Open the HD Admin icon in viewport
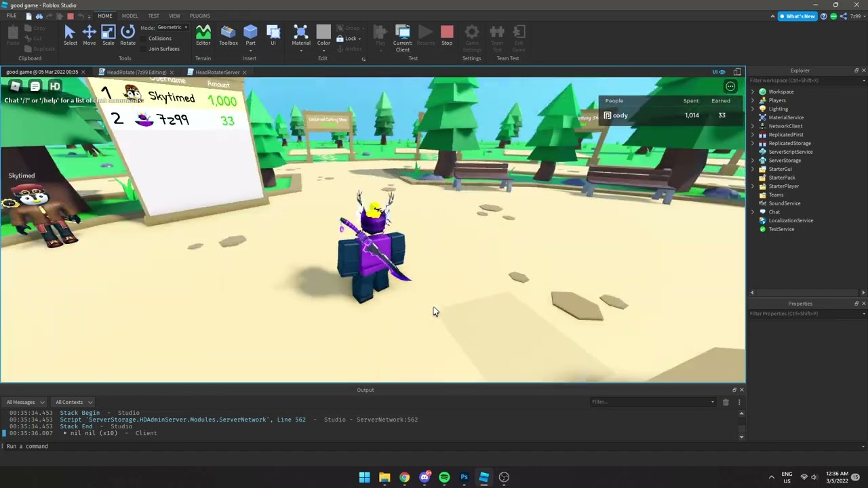 click(55, 85)
